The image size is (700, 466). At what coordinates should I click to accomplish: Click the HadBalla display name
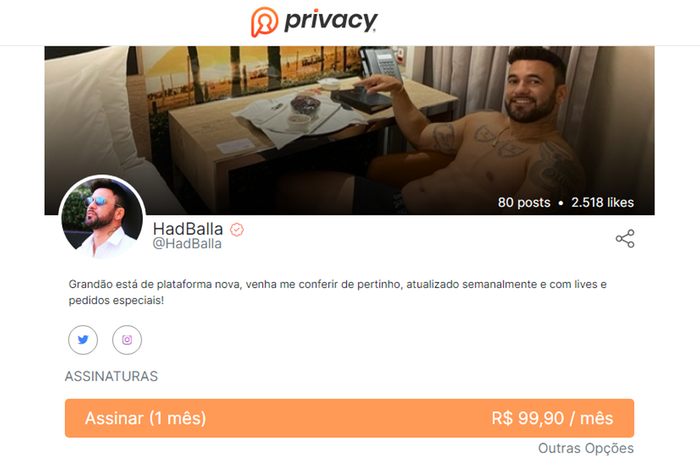[x=188, y=229]
